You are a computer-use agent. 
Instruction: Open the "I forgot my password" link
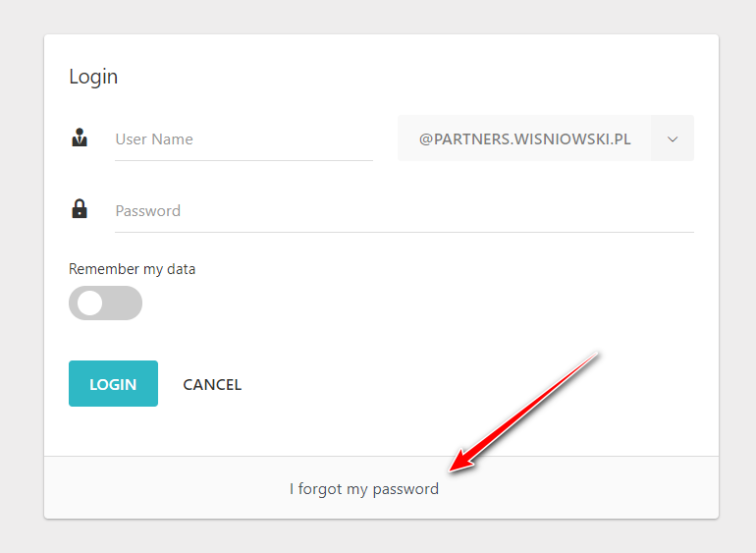364,488
